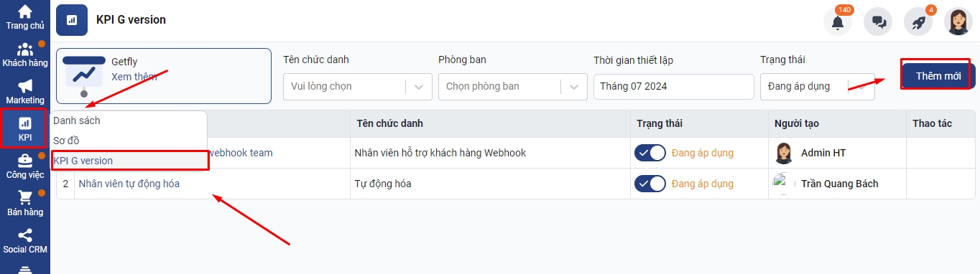Image resolution: width=980 pixels, height=274 pixels.
Task: Click the Thêm mới button
Action: 938,75
